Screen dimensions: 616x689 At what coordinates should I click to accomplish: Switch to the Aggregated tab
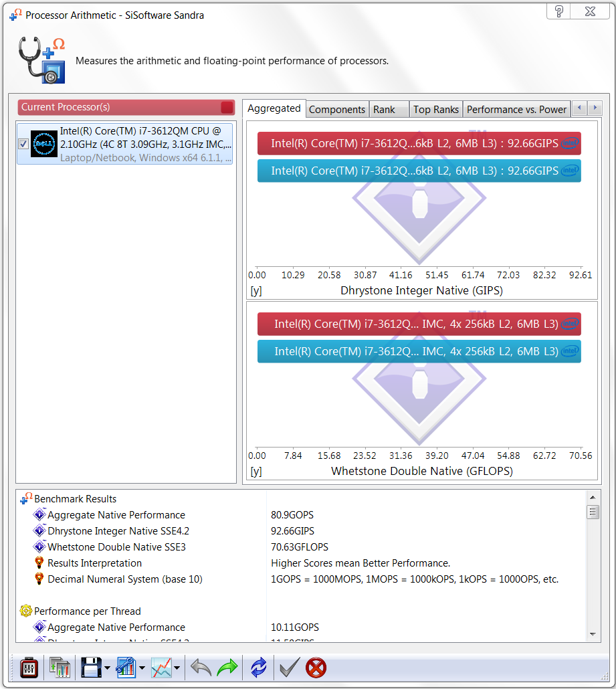[274, 108]
